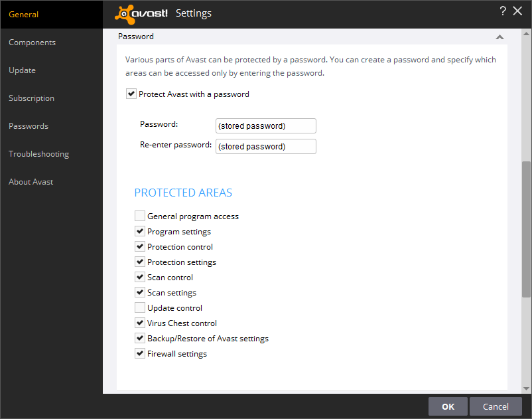This screenshot has width=532, height=419.
Task: Open help with the question mark icon
Action: 503,11
